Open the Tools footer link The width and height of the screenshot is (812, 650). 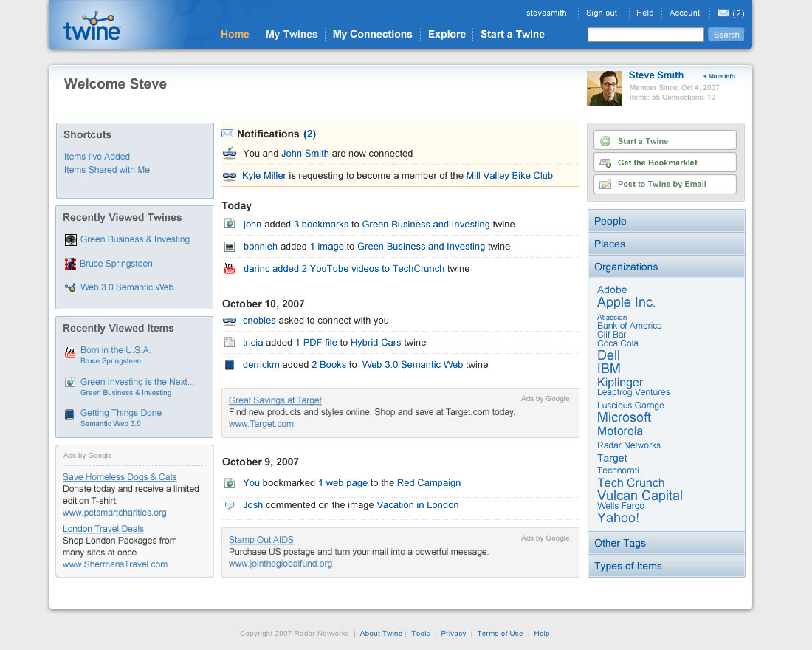tap(421, 634)
